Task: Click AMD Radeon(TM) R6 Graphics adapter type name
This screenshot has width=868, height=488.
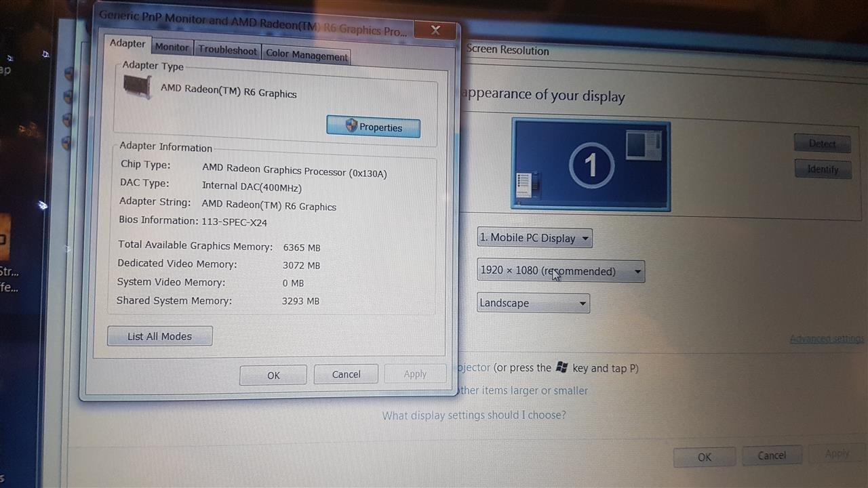Action: tap(229, 91)
